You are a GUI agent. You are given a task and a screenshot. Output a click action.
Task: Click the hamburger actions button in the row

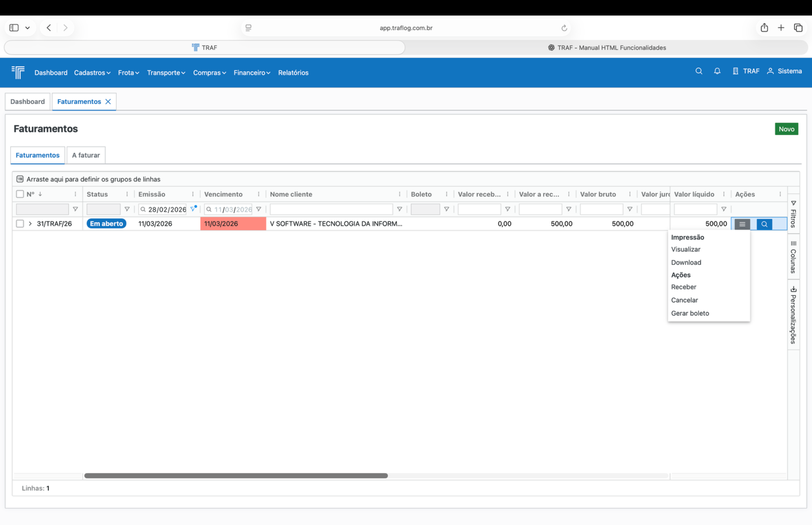pos(742,224)
